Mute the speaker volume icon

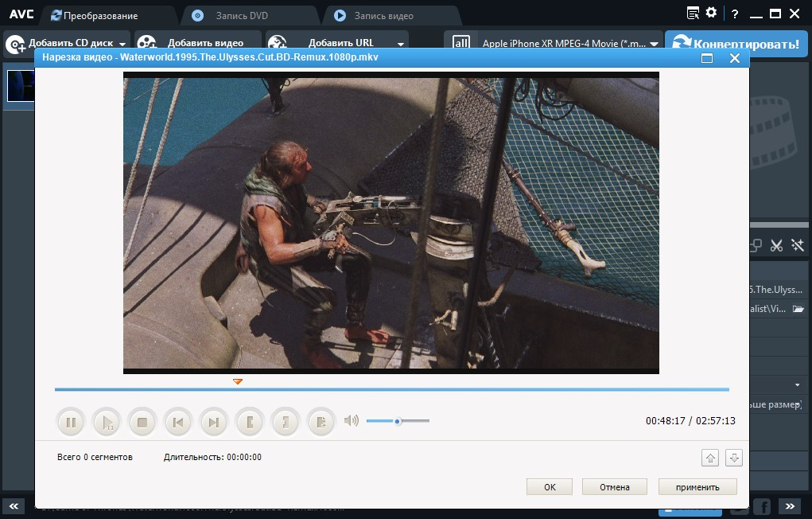pyautogui.click(x=351, y=420)
